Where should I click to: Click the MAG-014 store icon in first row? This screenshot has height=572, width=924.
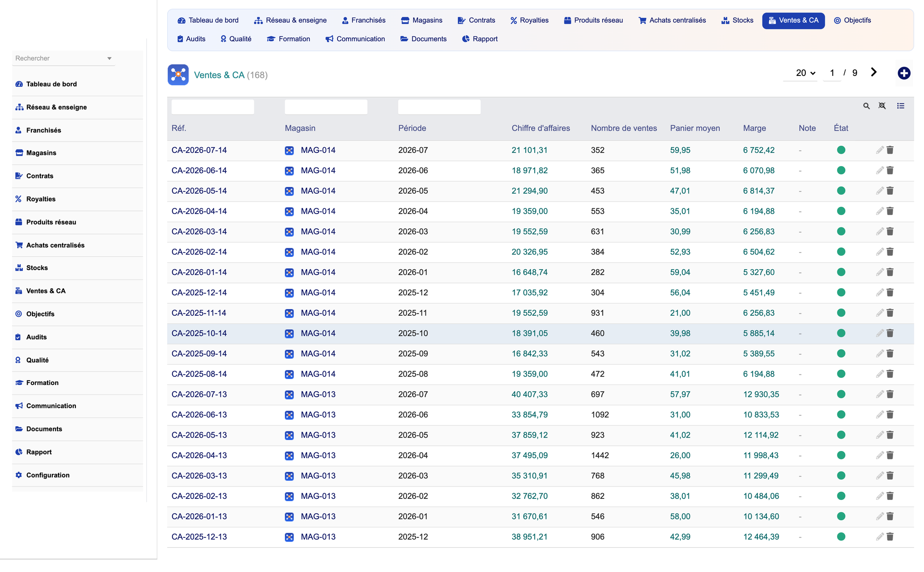[289, 150]
